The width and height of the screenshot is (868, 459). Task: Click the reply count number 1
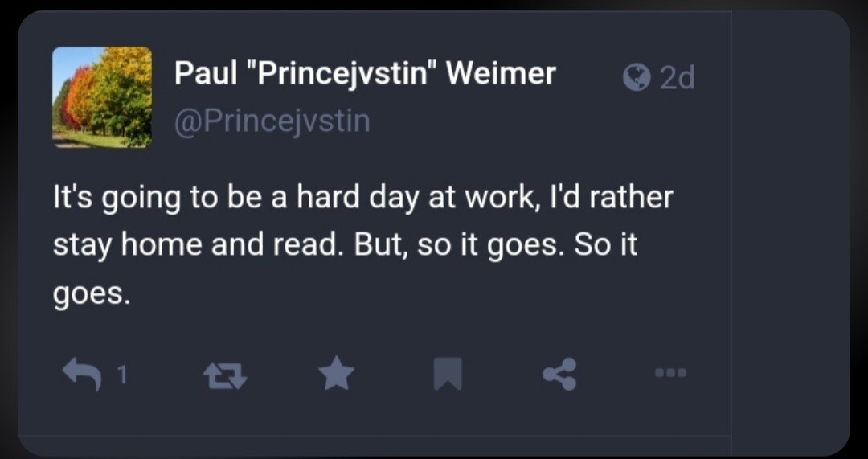point(121,374)
